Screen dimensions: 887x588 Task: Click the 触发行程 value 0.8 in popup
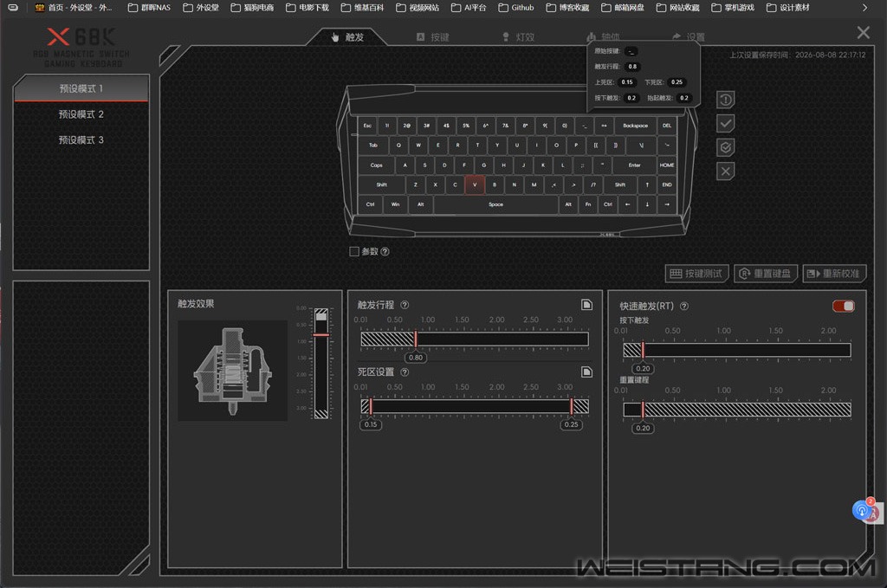tap(631, 67)
